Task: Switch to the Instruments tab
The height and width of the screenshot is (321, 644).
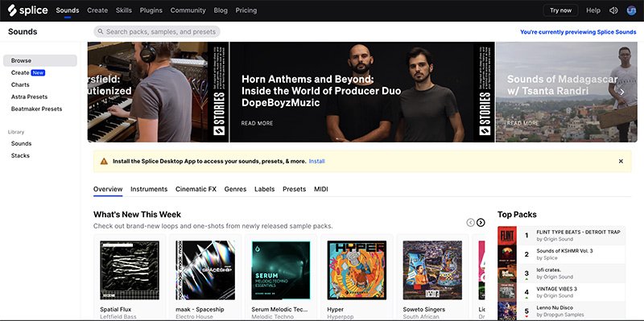Action: tap(149, 189)
